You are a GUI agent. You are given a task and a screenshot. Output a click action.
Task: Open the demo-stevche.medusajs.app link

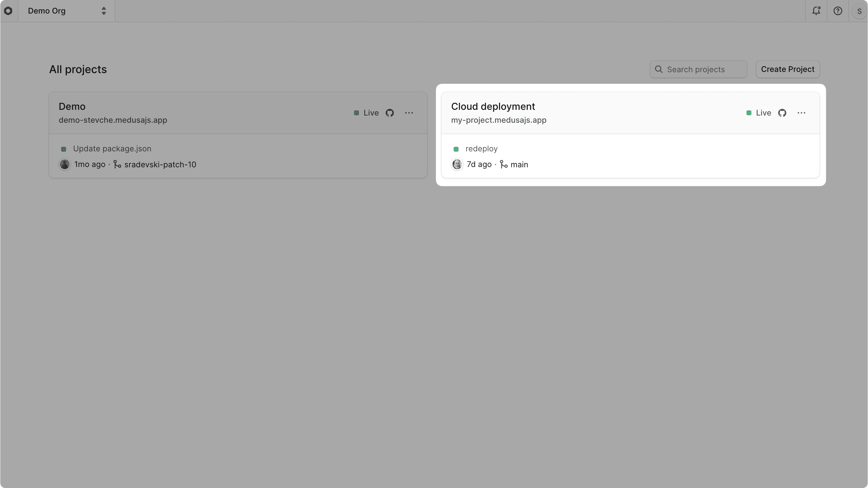point(113,120)
